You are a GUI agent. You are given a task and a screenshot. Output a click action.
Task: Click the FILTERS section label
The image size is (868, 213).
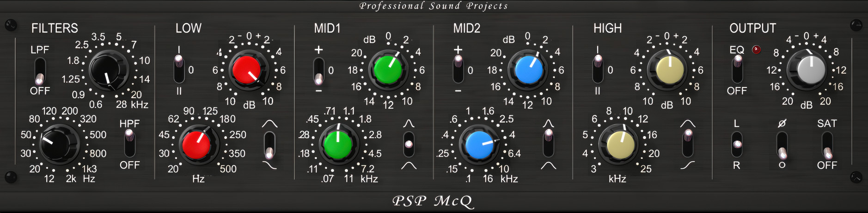point(55,28)
